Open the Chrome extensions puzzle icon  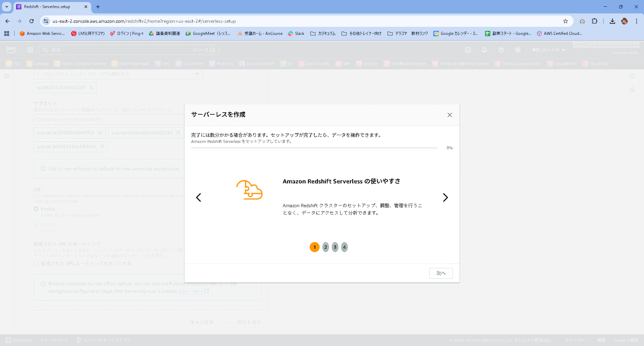point(594,21)
